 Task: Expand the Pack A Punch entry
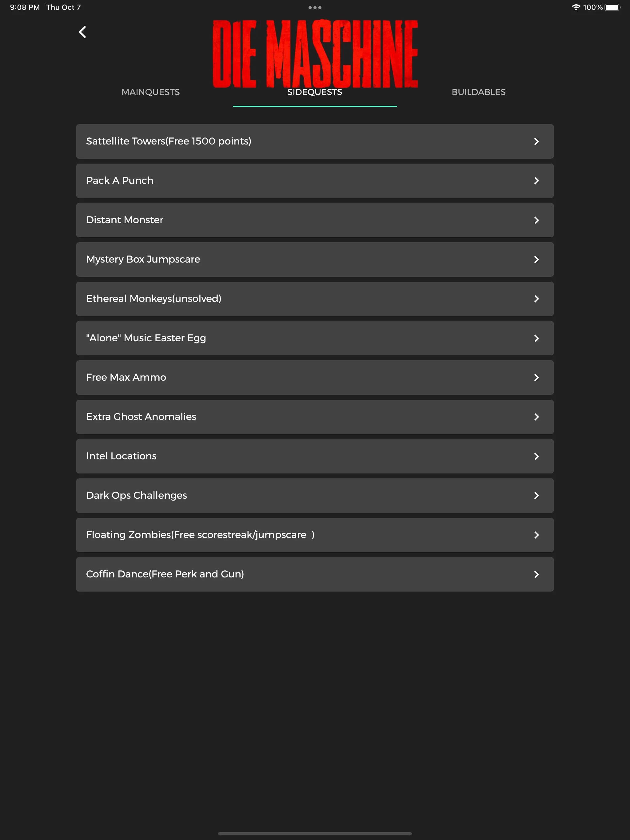pyautogui.click(x=315, y=180)
